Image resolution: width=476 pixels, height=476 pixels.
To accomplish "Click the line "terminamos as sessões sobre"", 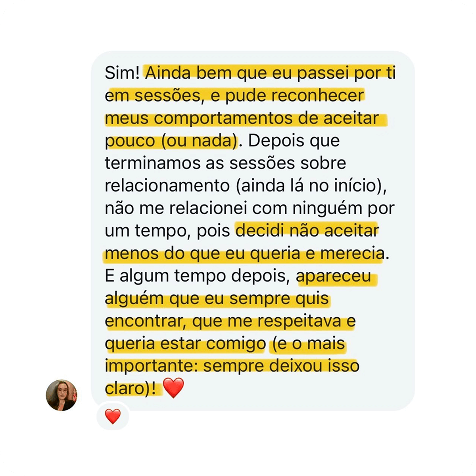I will tap(225, 163).
